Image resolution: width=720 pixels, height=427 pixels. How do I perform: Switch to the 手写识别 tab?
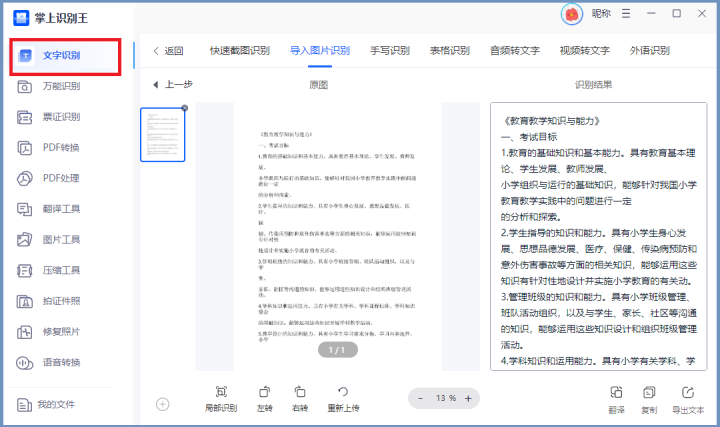[390, 51]
